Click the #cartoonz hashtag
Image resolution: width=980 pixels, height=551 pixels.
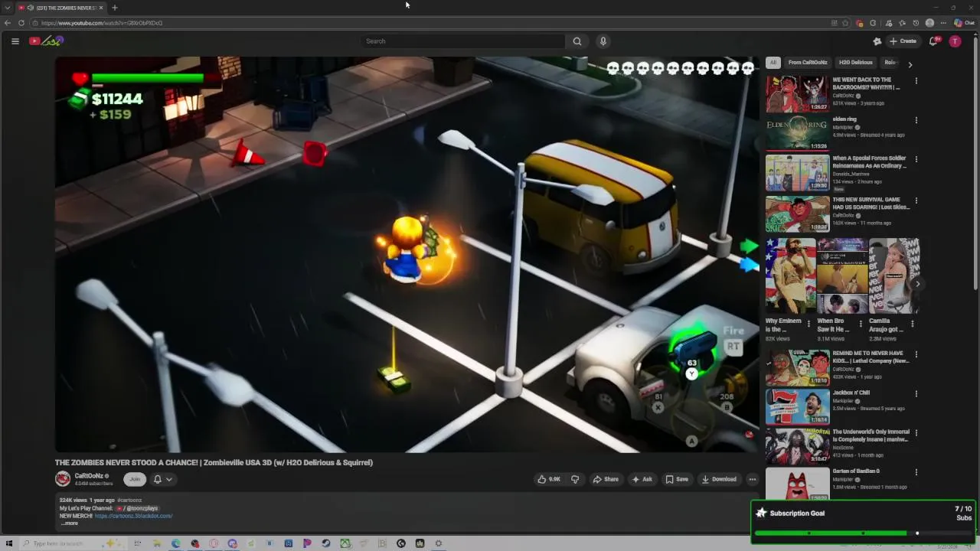(129, 500)
